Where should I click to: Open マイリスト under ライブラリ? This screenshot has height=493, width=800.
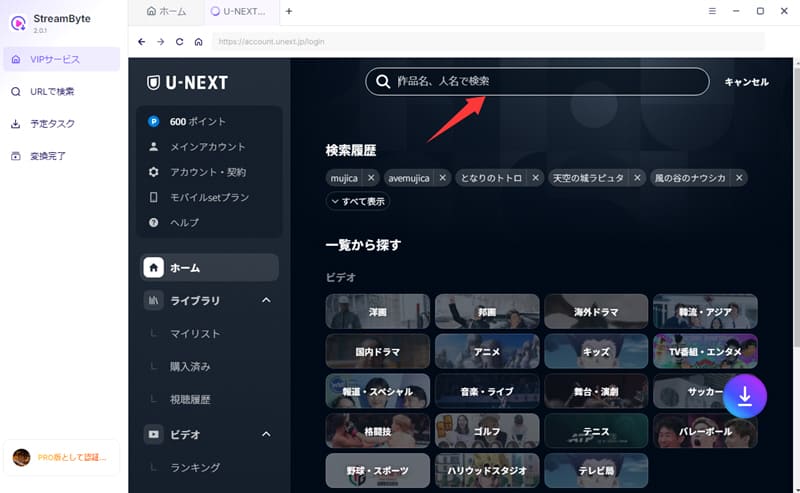(195, 334)
